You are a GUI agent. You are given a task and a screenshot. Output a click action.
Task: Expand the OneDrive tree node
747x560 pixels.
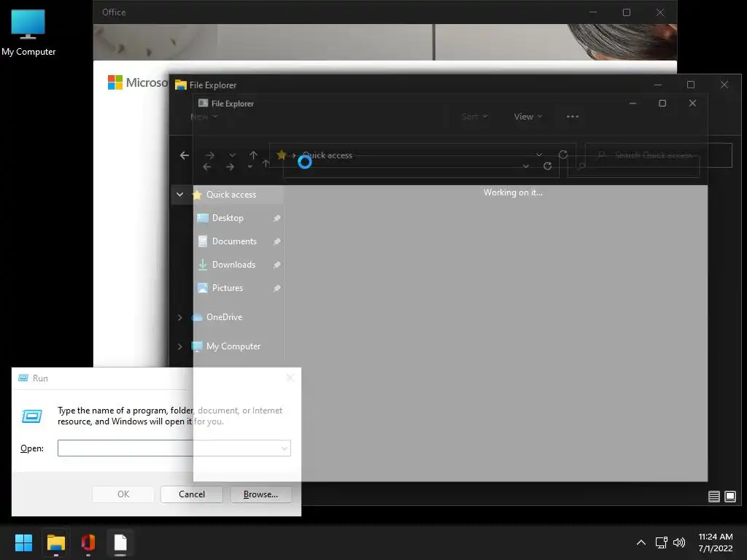[179, 317]
